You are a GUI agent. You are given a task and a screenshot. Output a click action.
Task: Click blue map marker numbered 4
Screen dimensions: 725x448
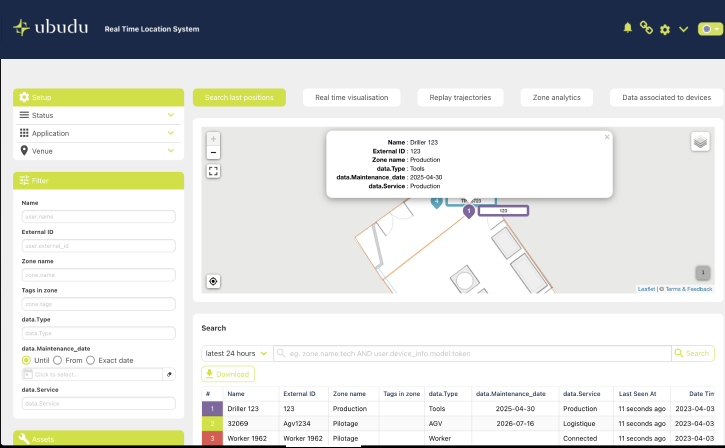pyautogui.click(x=436, y=202)
